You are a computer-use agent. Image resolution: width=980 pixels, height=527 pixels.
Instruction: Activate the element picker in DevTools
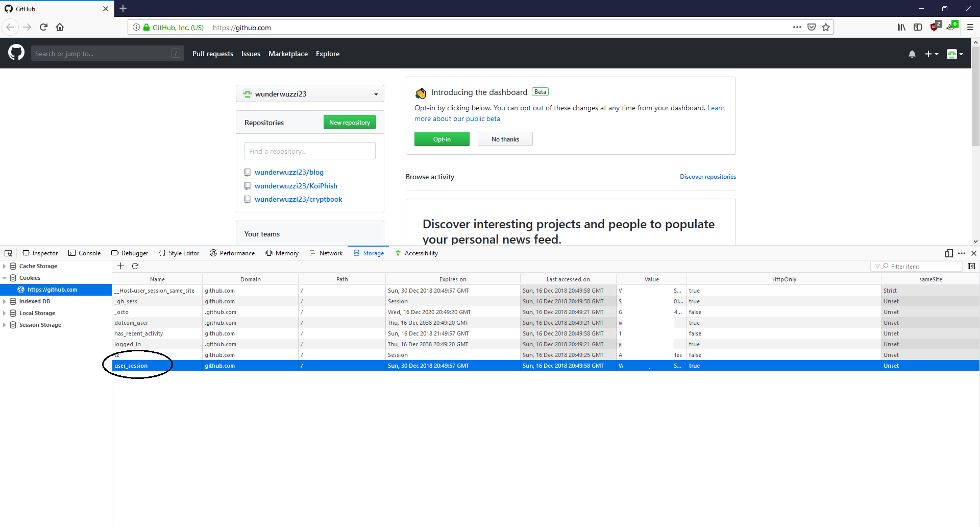pyautogui.click(x=8, y=253)
